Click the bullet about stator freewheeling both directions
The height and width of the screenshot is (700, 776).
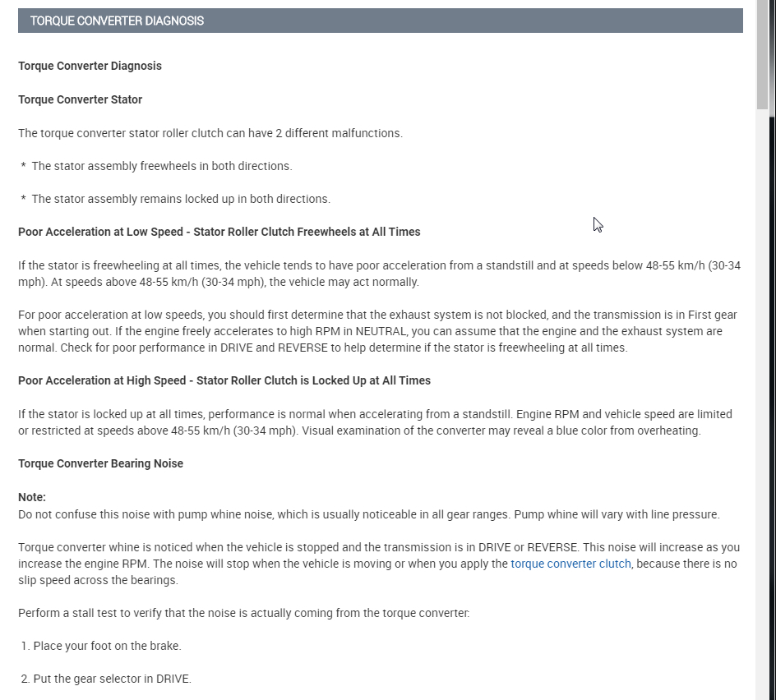[161, 166]
